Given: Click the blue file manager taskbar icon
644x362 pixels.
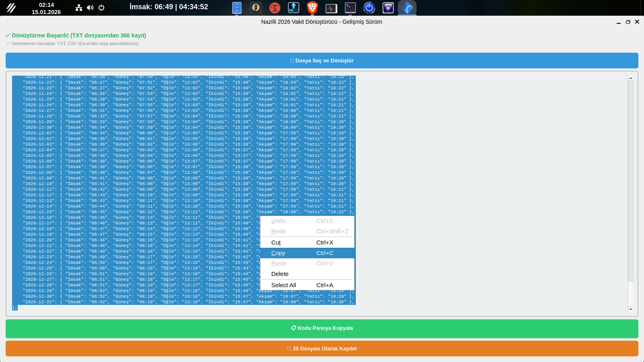Looking at the screenshot, I should pos(237,8).
